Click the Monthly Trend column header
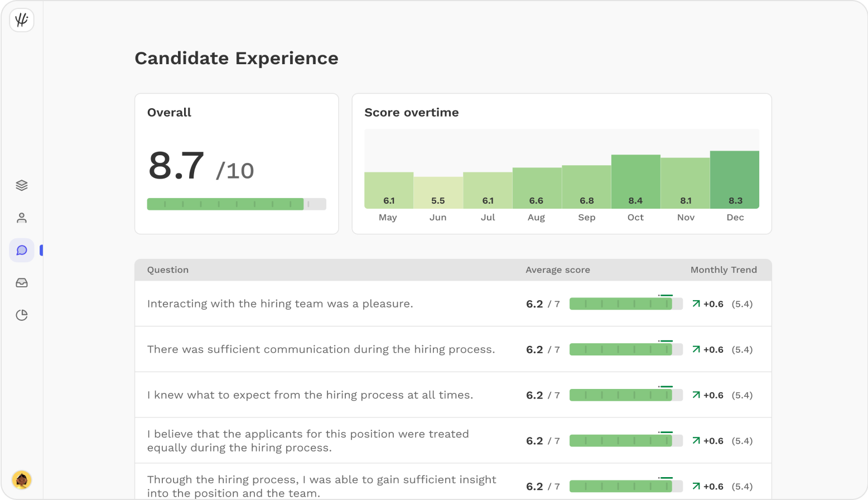The width and height of the screenshot is (868, 500). click(x=724, y=270)
